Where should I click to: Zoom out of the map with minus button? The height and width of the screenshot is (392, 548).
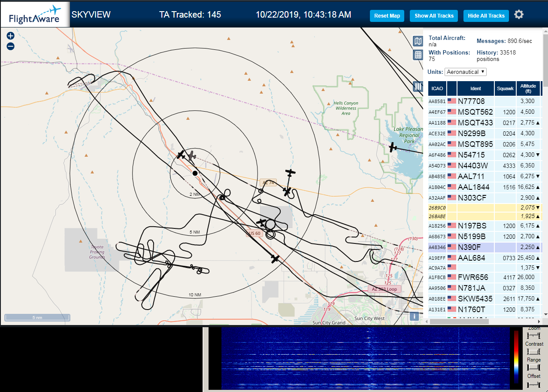click(11, 46)
